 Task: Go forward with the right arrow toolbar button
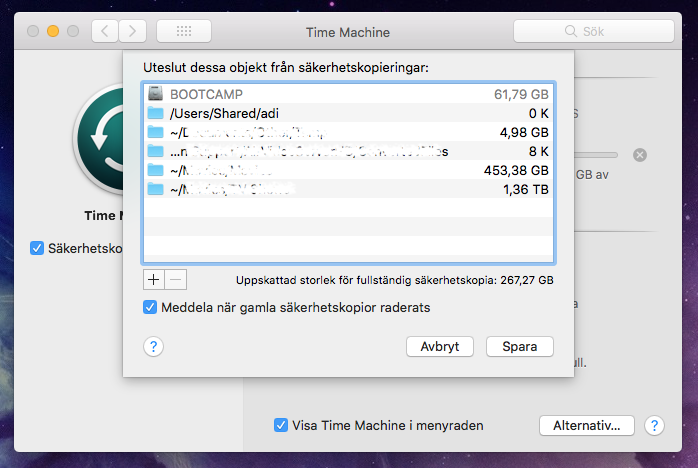pyautogui.click(x=132, y=31)
